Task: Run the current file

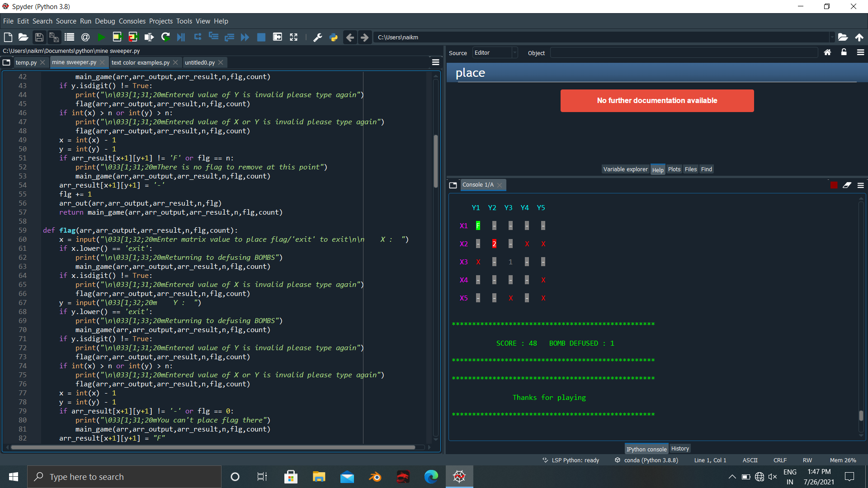Action: [101, 37]
